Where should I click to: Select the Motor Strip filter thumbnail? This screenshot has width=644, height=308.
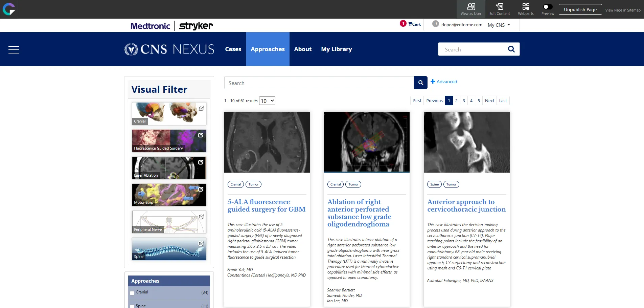[x=169, y=195]
